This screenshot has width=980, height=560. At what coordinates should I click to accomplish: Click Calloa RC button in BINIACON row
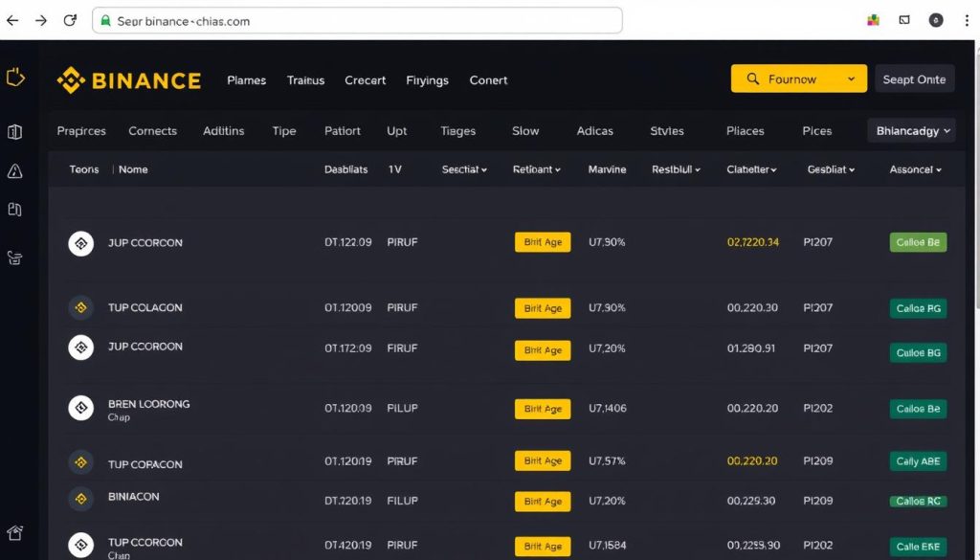coord(918,502)
